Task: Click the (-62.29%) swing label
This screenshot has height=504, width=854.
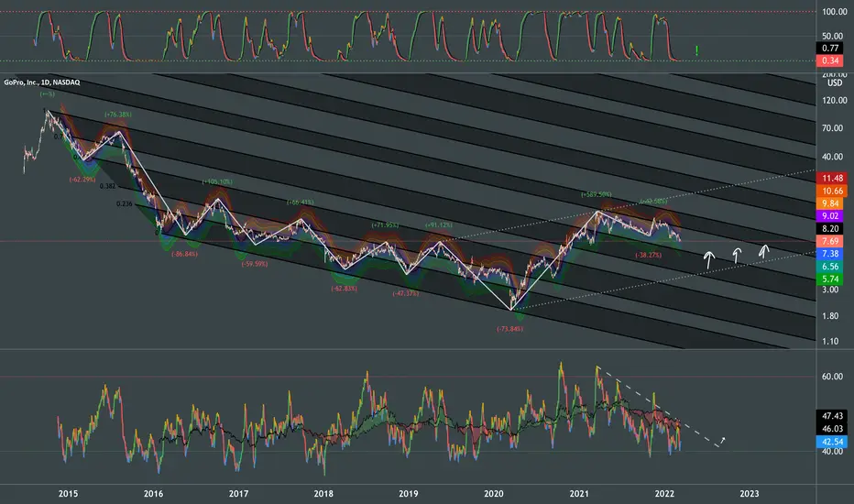Action: [x=82, y=180]
